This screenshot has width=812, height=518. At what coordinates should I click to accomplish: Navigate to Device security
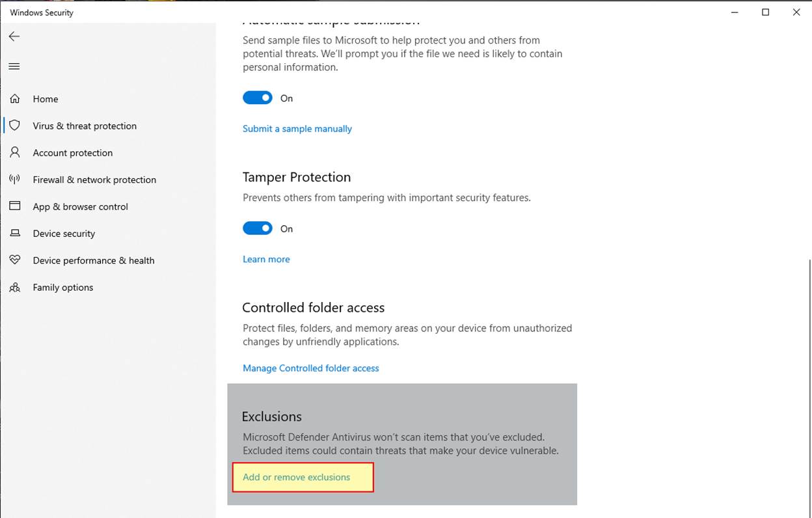click(64, 234)
